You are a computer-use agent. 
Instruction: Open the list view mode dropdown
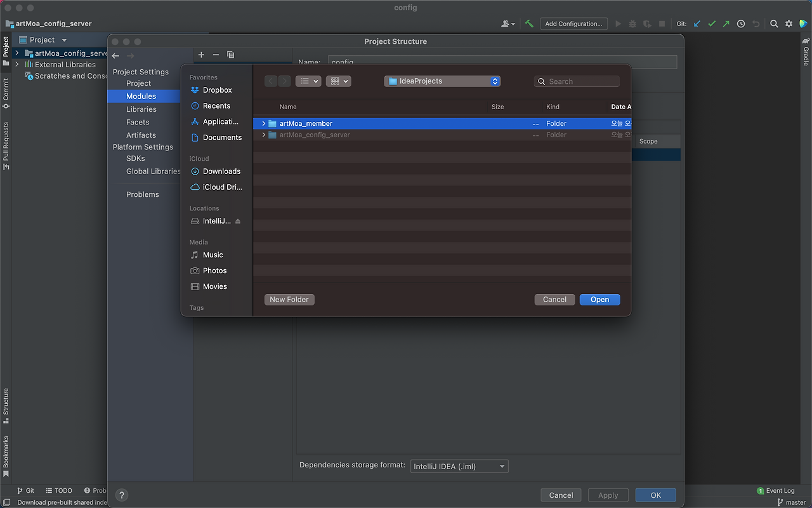(x=308, y=81)
